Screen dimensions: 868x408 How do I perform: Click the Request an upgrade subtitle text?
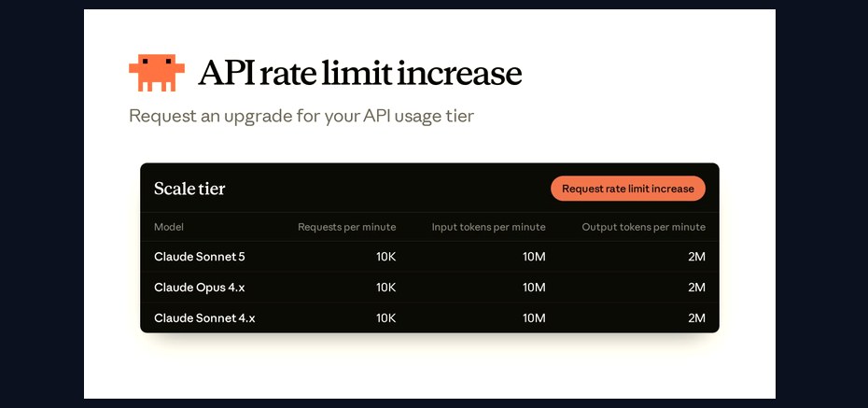(x=301, y=117)
